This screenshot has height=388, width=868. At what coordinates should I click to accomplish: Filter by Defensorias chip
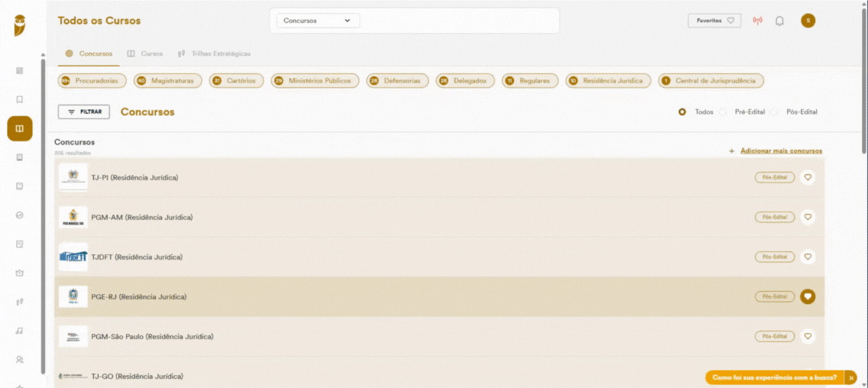397,81
